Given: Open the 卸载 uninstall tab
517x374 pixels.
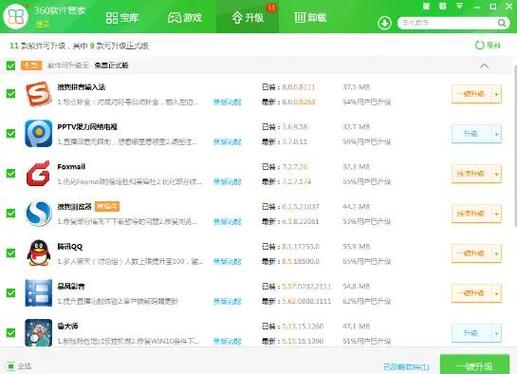Looking at the screenshot, I should (x=310, y=17).
